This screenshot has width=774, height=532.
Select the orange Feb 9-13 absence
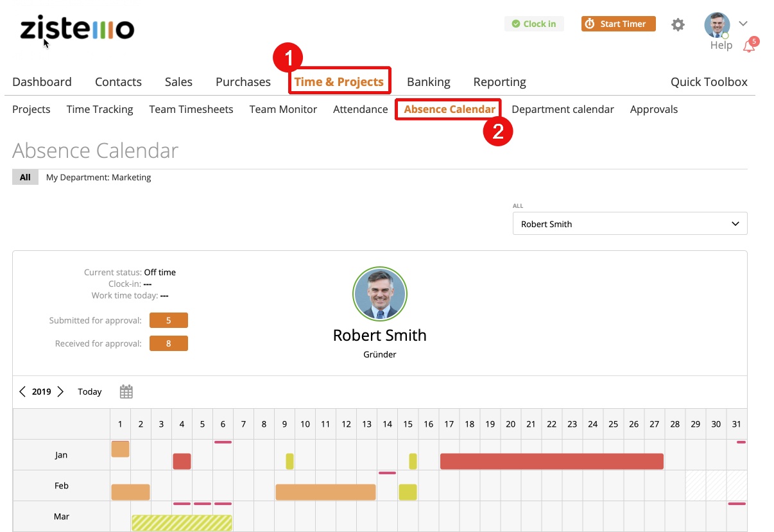click(325, 492)
